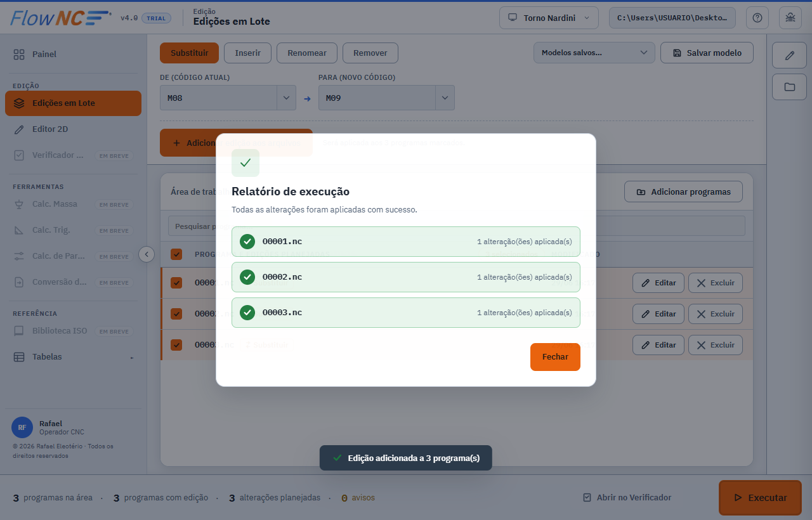Close the execution report with Fechar
The image size is (812, 520).
[555, 357]
